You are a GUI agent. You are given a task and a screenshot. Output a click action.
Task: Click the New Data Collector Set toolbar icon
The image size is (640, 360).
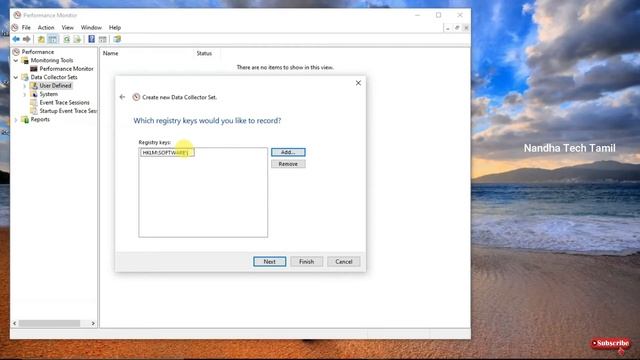point(117,39)
